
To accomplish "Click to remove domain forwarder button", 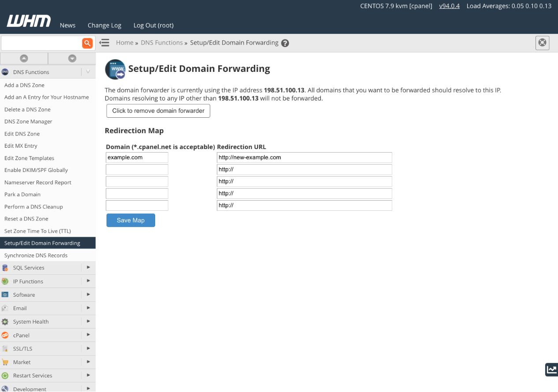I will pyautogui.click(x=158, y=111).
